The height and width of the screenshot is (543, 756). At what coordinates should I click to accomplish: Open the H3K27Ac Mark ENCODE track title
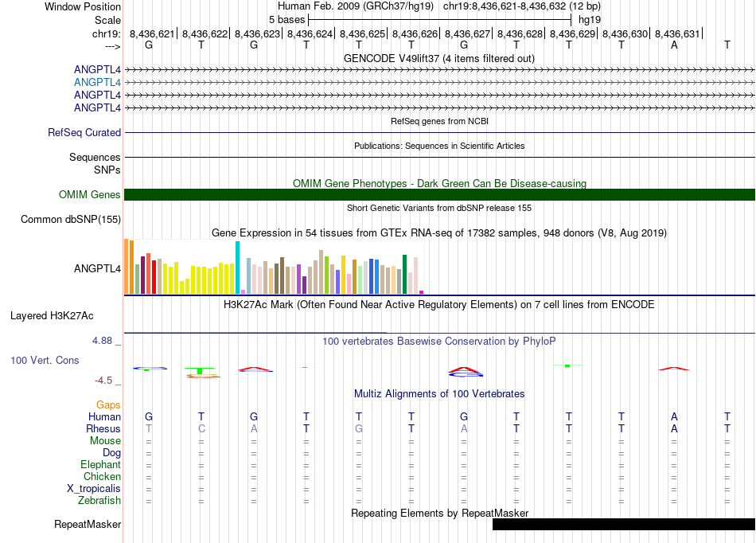point(438,305)
